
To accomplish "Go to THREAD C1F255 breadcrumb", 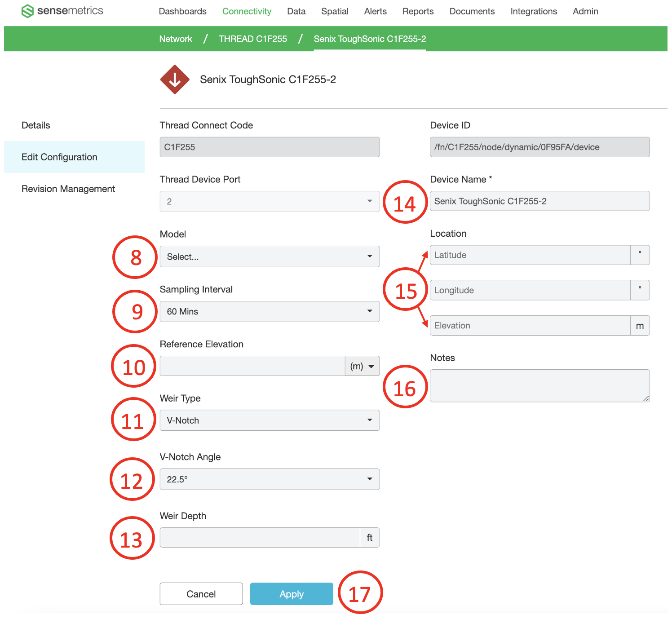I will pyautogui.click(x=253, y=39).
